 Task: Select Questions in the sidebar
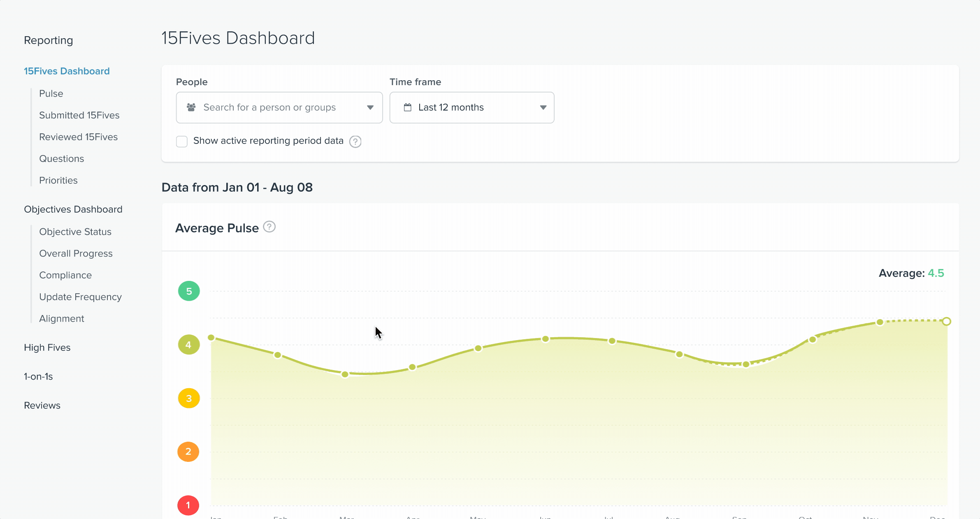point(62,159)
